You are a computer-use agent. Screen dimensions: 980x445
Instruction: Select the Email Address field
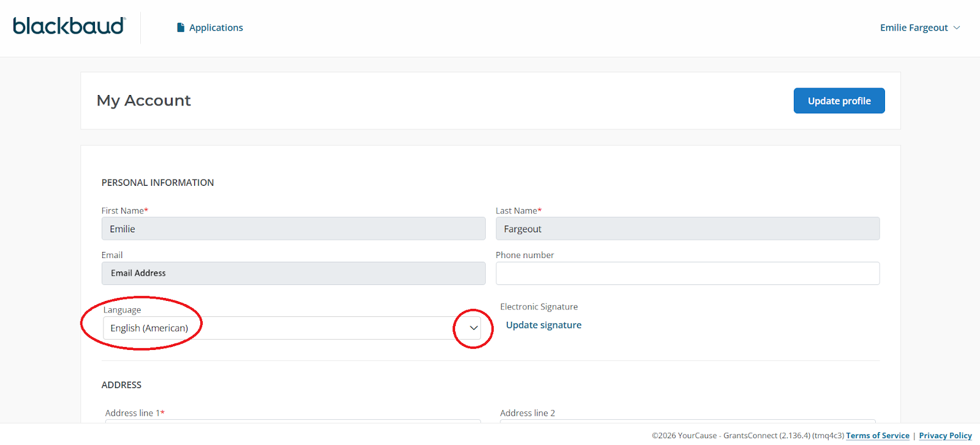[293, 273]
